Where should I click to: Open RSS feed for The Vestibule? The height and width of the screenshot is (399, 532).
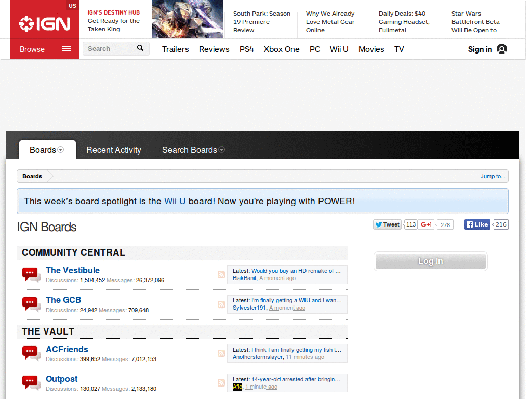tap(221, 275)
